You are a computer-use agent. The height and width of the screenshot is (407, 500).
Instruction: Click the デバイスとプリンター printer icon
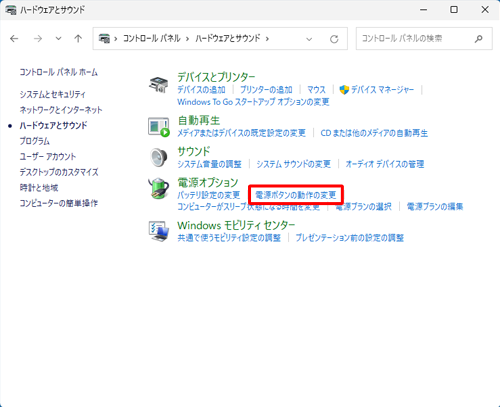(158, 85)
